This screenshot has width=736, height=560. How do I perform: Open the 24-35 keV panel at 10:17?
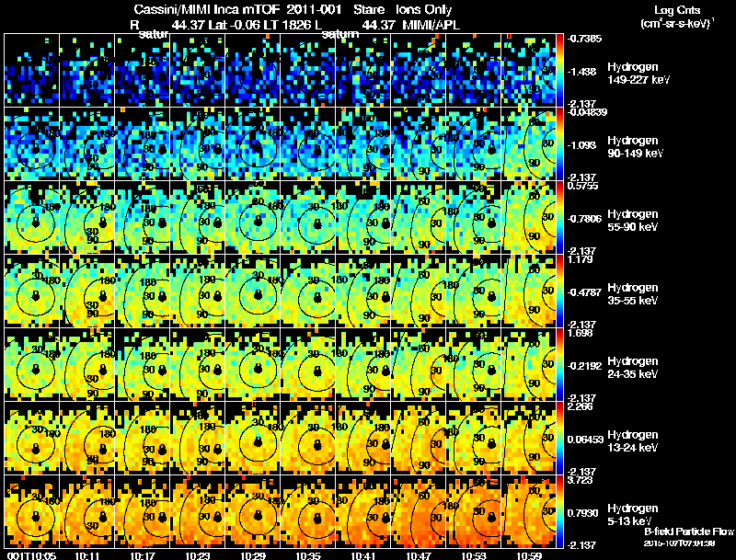click(143, 365)
